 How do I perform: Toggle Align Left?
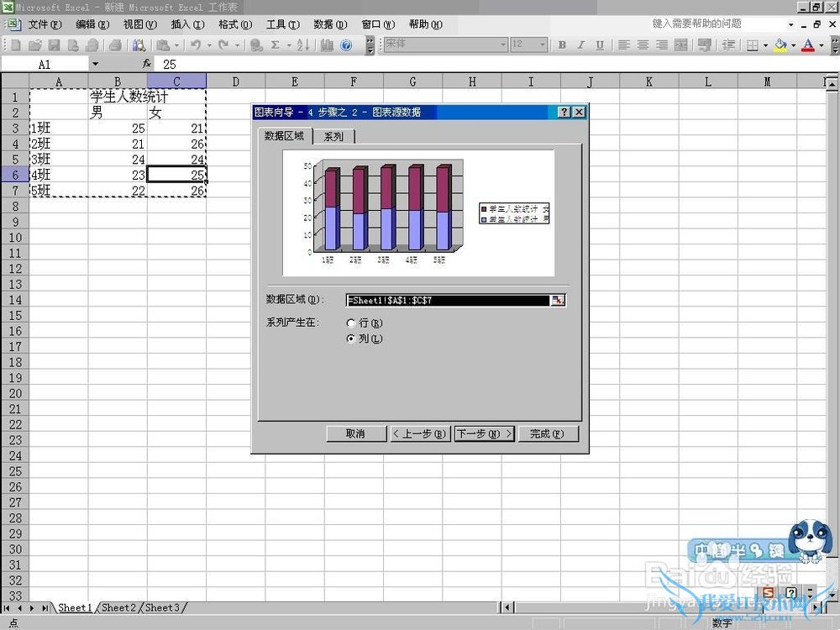(x=623, y=45)
